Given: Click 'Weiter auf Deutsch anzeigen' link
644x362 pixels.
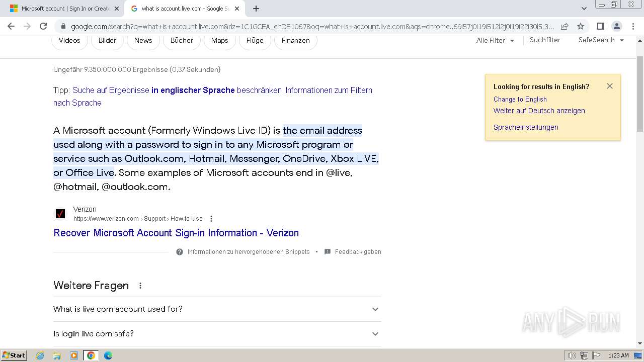Looking at the screenshot, I should click(x=539, y=111).
